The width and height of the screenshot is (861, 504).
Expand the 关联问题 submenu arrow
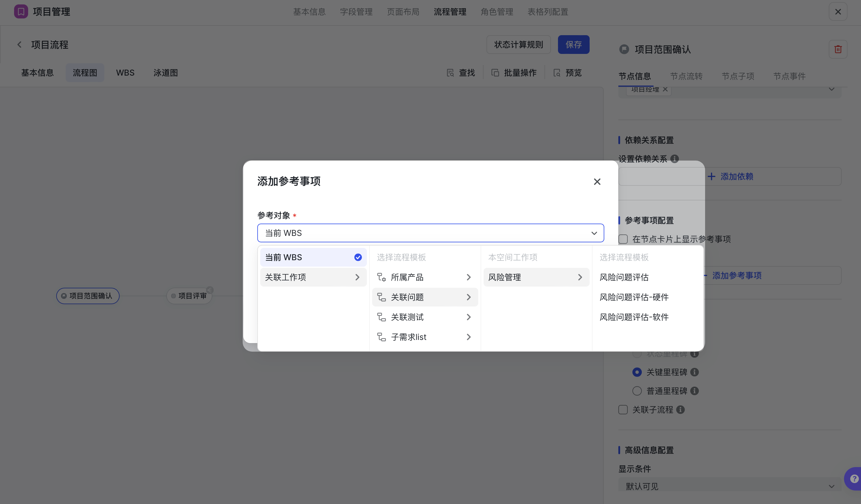click(x=469, y=297)
